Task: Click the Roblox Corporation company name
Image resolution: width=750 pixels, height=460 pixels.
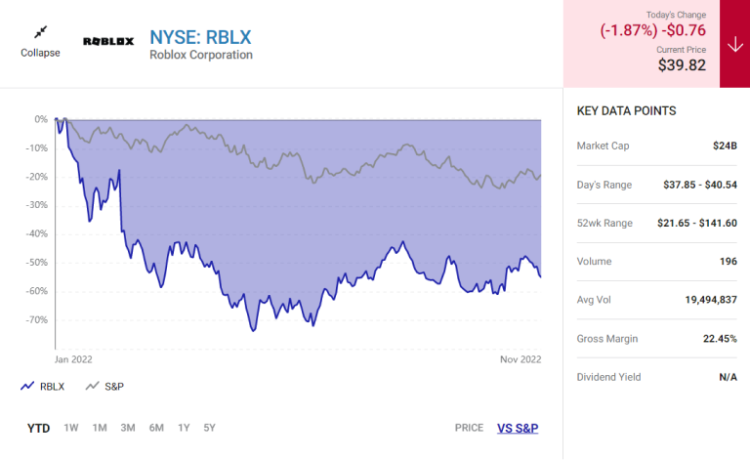Action: click(201, 55)
